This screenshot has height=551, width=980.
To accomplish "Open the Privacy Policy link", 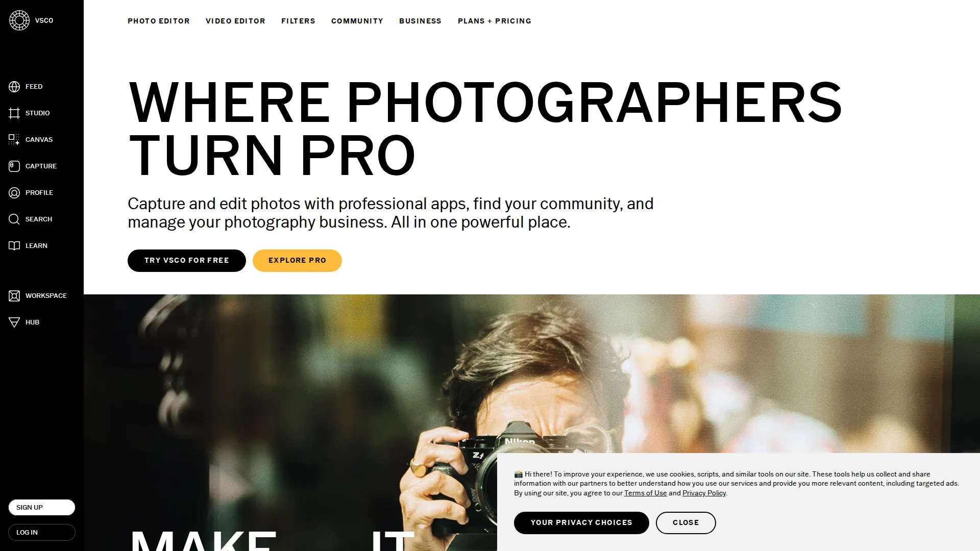I will (x=704, y=493).
